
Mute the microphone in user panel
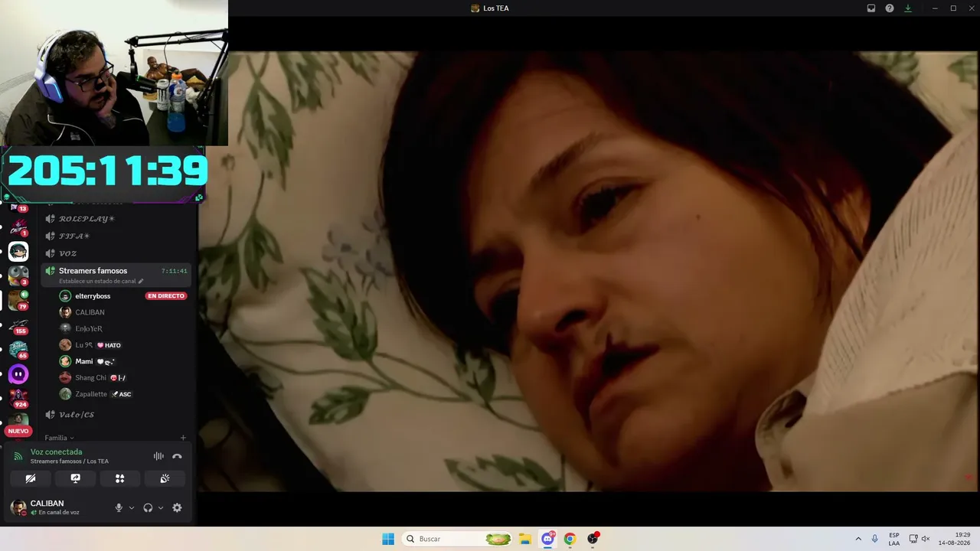(119, 507)
